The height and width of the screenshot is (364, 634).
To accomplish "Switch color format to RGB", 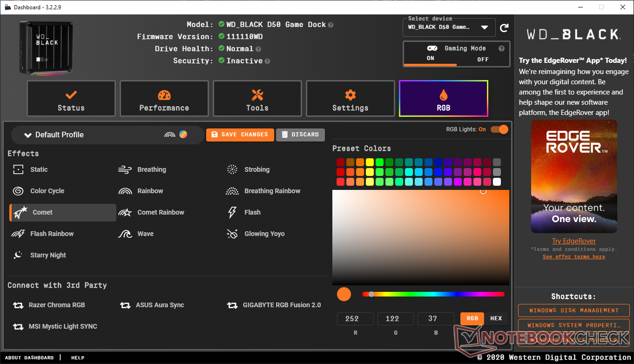I will [472, 319].
